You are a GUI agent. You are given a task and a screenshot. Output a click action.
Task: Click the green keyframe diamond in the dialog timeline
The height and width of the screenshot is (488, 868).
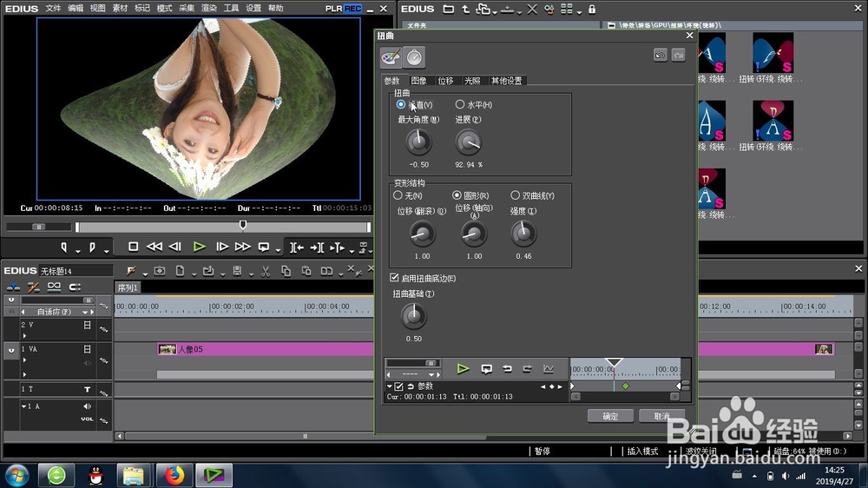tap(626, 386)
